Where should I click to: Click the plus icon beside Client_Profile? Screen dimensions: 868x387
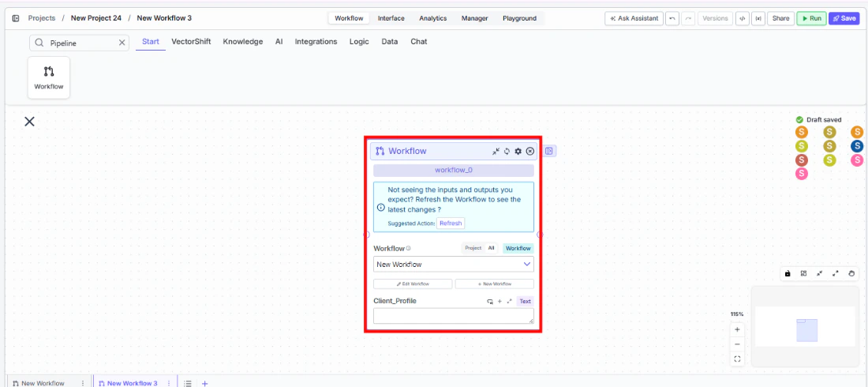(x=499, y=301)
